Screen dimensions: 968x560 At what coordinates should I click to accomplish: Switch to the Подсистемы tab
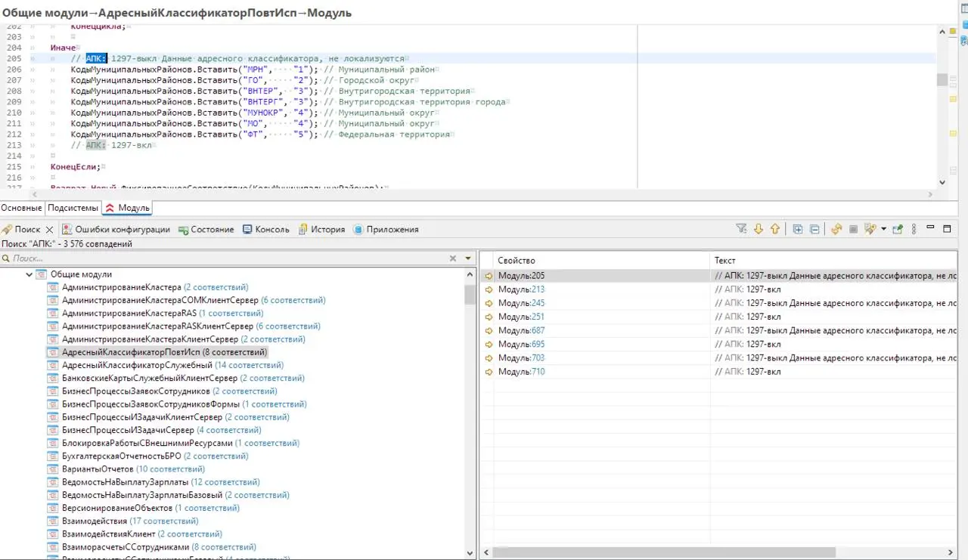tap(73, 208)
